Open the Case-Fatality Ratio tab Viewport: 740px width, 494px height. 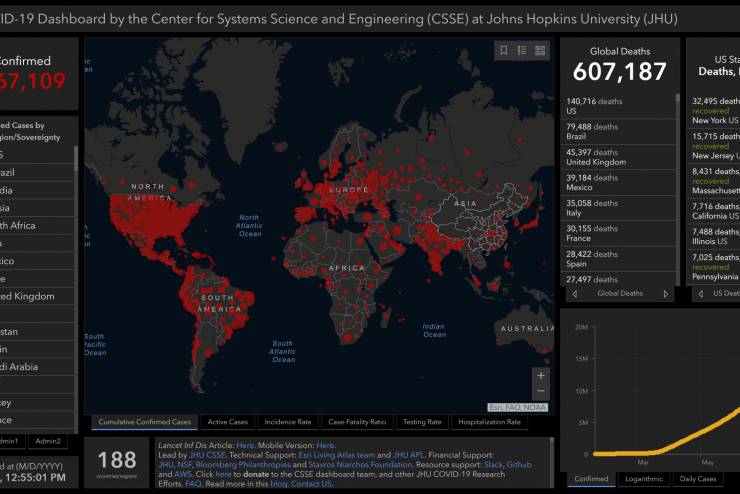pyautogui.click(x=356, y=423)
